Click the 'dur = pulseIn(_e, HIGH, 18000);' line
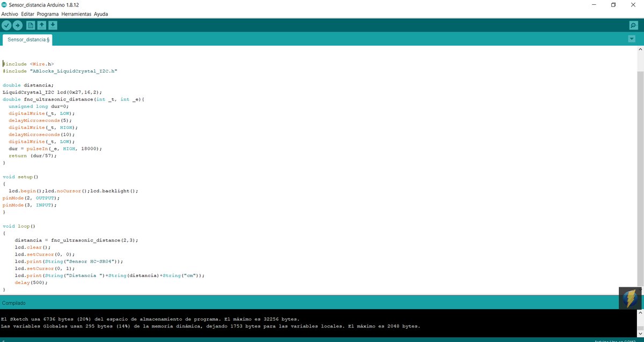Image resolution: width=644 pixels, height=342 pixels. 55,148
